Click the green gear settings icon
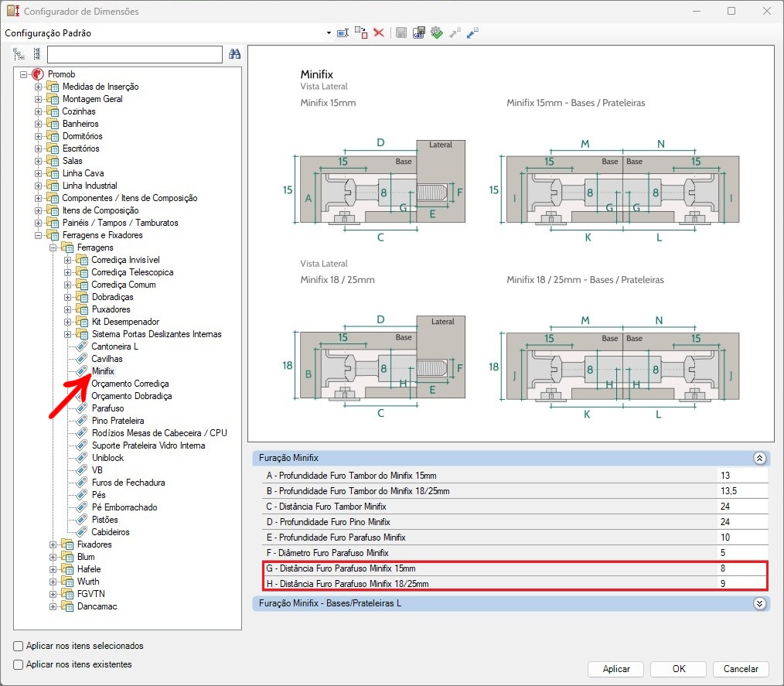The width and height of the screenshot is (784, 686). click(x=437, y=32)
